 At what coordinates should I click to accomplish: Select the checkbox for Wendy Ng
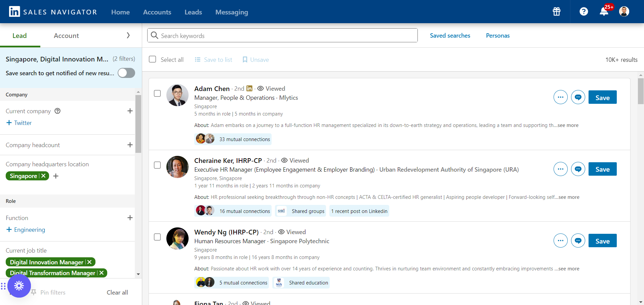coord(157,237)
